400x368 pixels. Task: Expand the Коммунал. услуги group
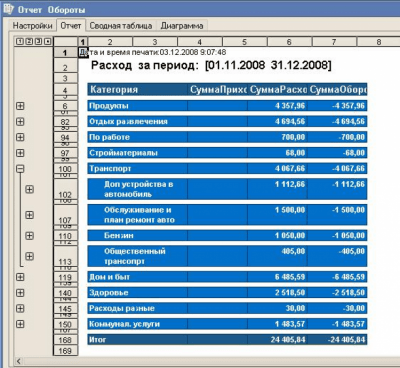[x=20, y=324]
